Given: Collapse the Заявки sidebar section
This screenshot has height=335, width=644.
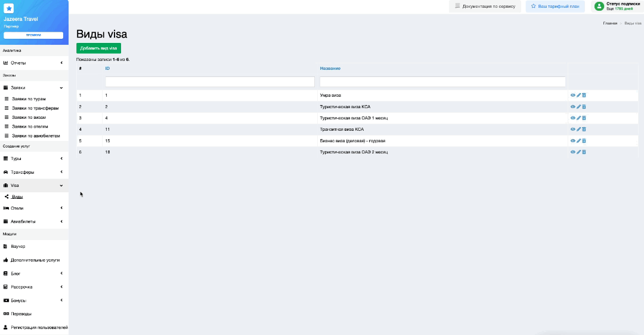Looking at the screenshot, I should (34, 88).
